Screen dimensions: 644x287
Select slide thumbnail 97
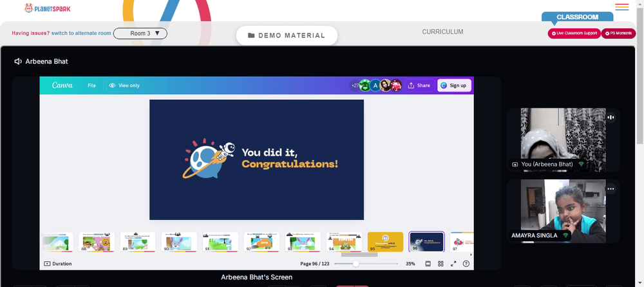(462, 242)
